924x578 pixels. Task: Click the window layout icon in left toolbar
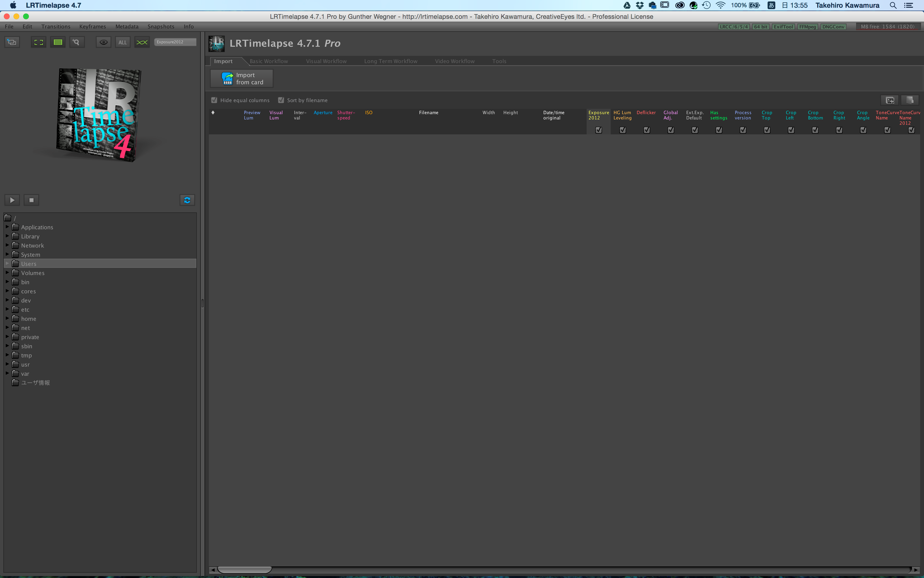(x=12, y=42)
